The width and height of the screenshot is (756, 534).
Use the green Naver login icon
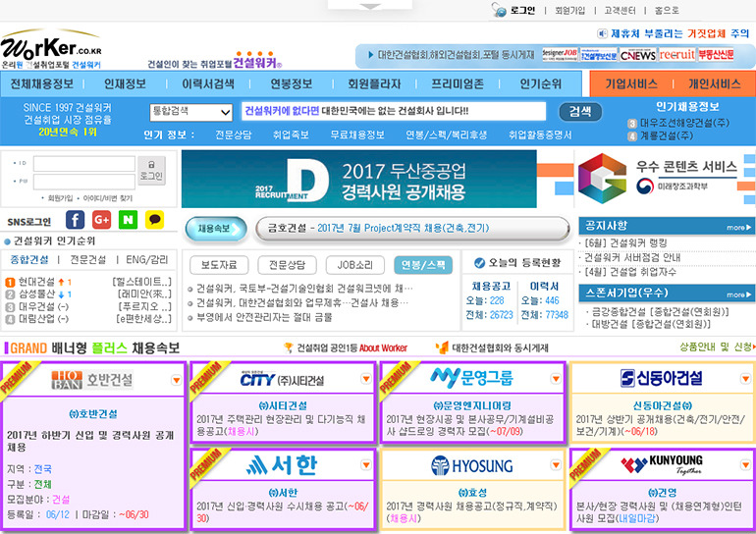point(129,220)
